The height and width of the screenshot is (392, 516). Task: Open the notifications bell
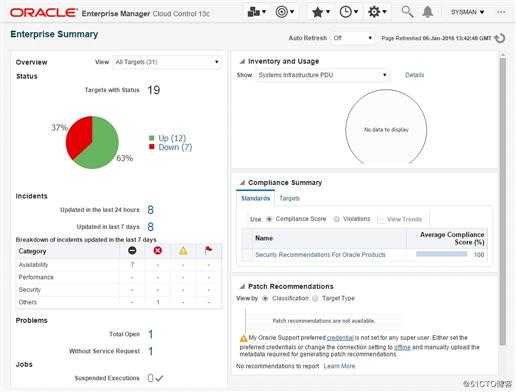(427, 12)
